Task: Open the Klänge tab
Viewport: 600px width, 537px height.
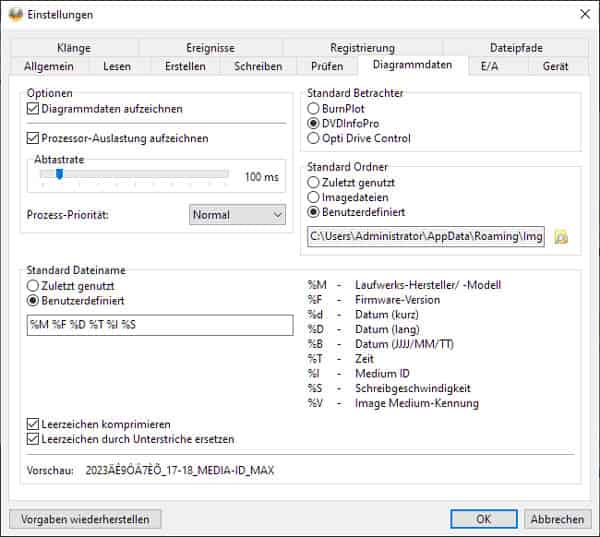Action: (x=74, y=47)
